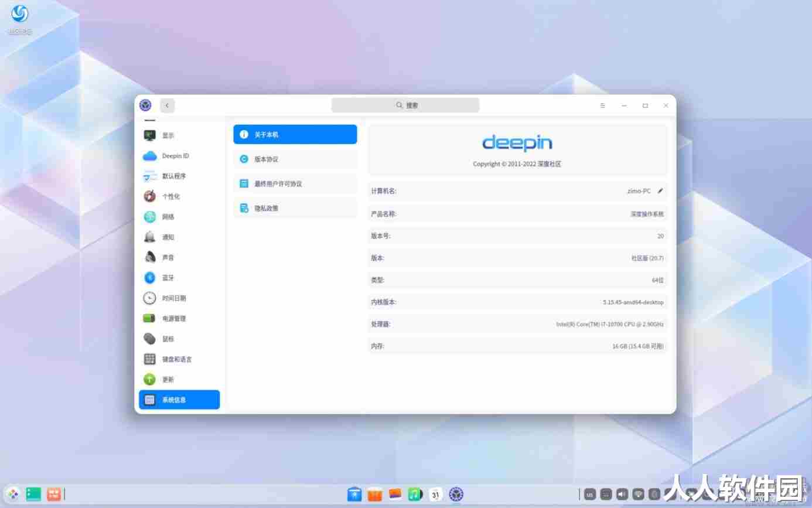Open the green multitasking view dock icon
The width and height of the screenshot is (812, 508).
pyautogui.click(x=33, y=494)
